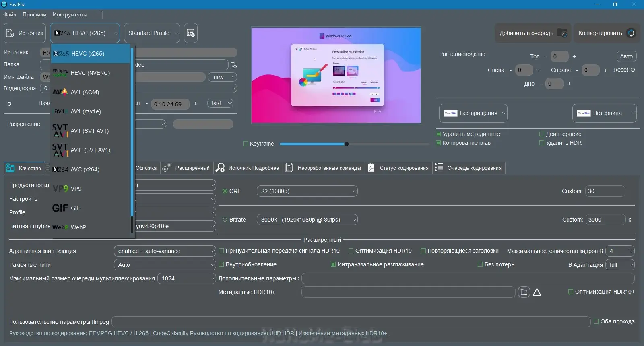The width and height of the screenshot is (644, 346).
Task: Open the Профили menu
Action: tap(34, 14)
